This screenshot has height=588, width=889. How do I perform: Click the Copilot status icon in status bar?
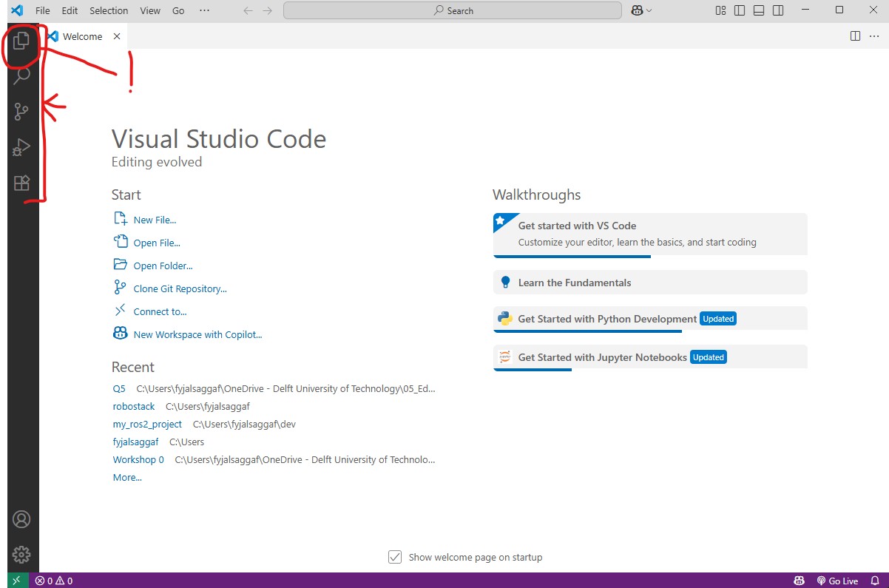[799, 581]
